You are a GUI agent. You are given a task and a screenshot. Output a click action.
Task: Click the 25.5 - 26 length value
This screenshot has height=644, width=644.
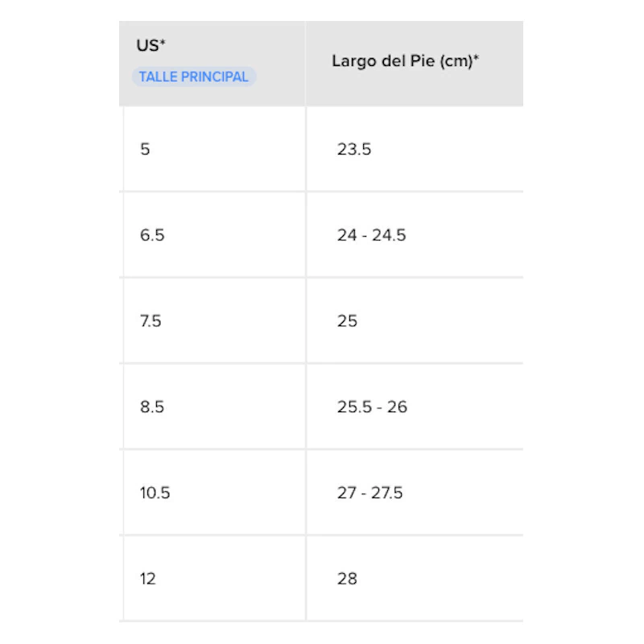click(372, 407)
